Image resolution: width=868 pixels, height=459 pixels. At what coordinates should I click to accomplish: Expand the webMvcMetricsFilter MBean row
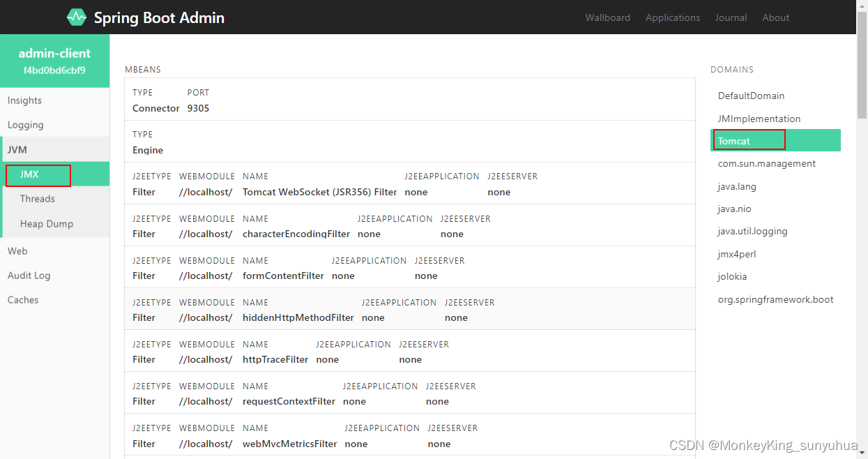coord(410,435)
